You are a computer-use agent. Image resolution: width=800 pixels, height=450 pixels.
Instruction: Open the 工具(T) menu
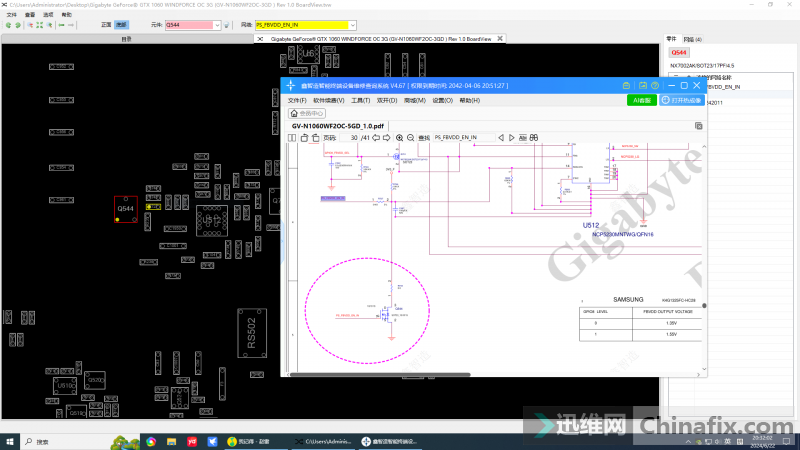(361, 100)
